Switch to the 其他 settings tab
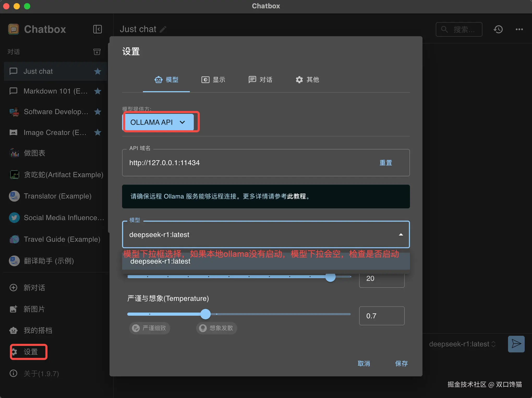The width and height of the screenshot is (532, 398). pyautogui.click(x=307, y=80)
